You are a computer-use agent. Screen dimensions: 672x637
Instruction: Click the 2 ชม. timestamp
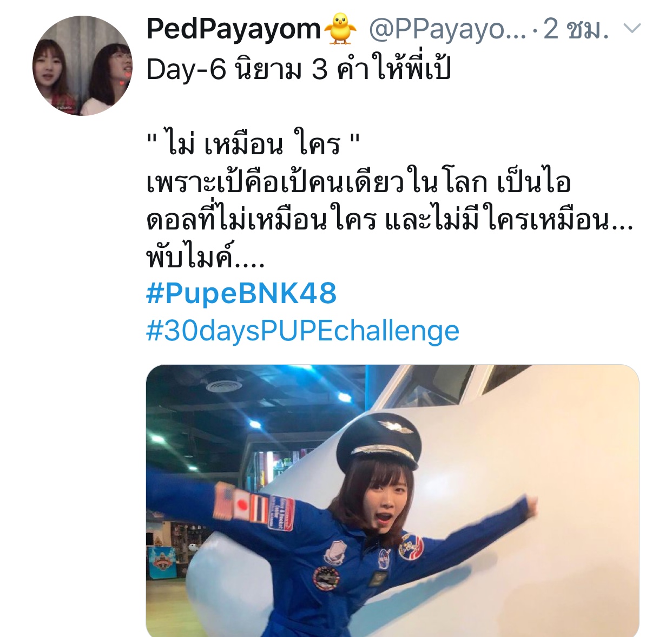coord(576,29)
